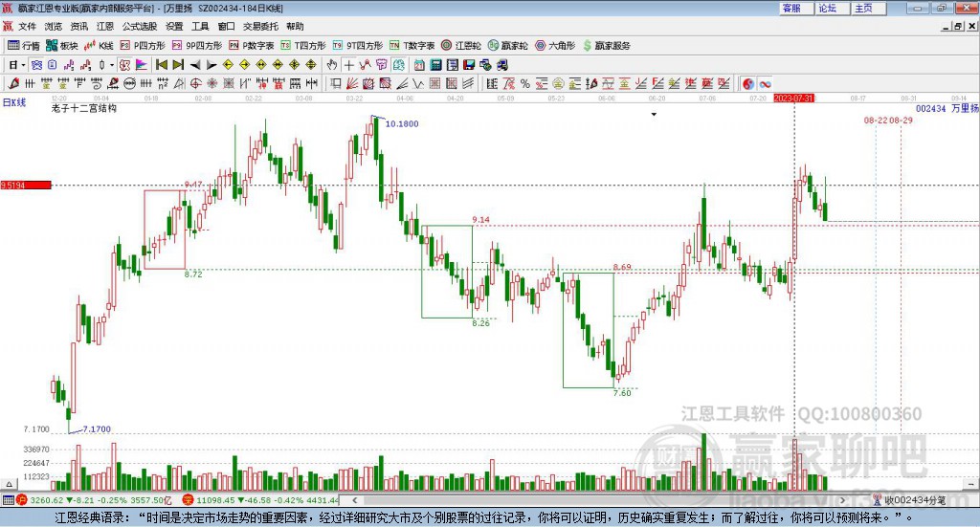Click the 深 Shenzhen index status icon

[188, 500]
